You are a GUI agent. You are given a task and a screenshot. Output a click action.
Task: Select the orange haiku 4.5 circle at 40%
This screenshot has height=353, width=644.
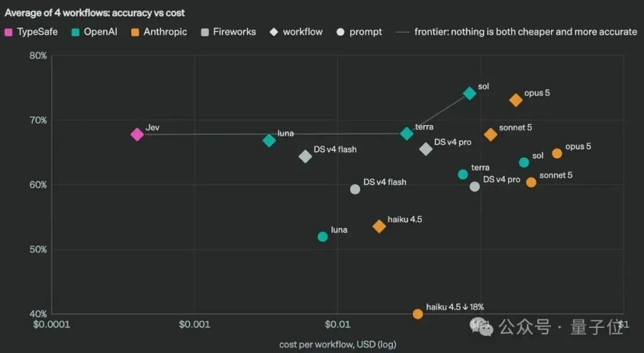(x=417, y=314)
